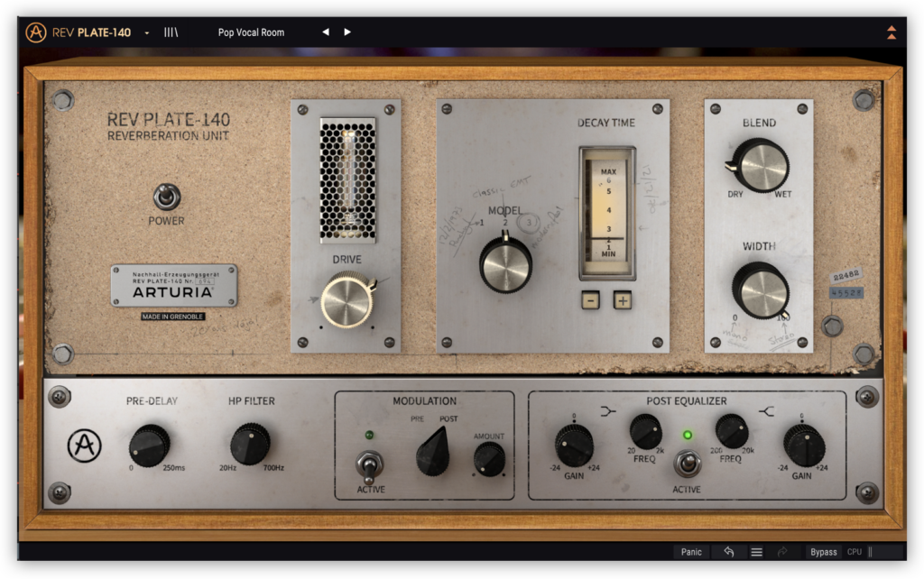Toggle the POWER switch
924x579 pixels.
click(x=166, y=196)
